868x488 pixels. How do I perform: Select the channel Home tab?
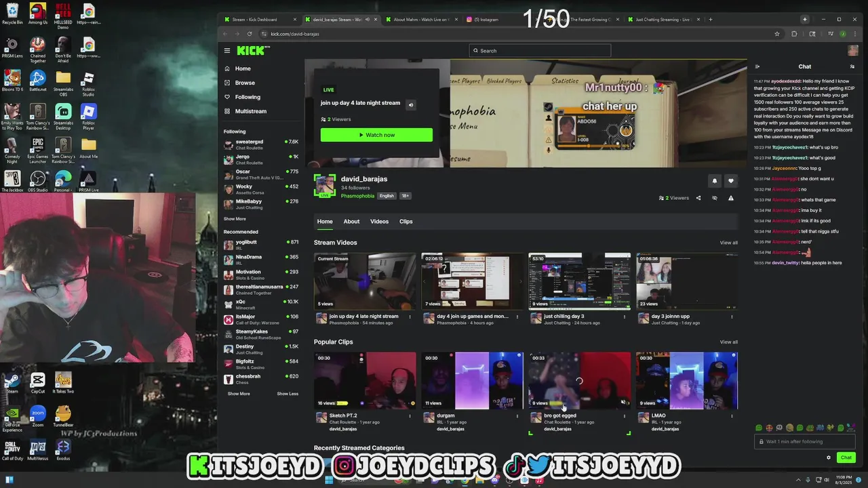click(325, 222)
